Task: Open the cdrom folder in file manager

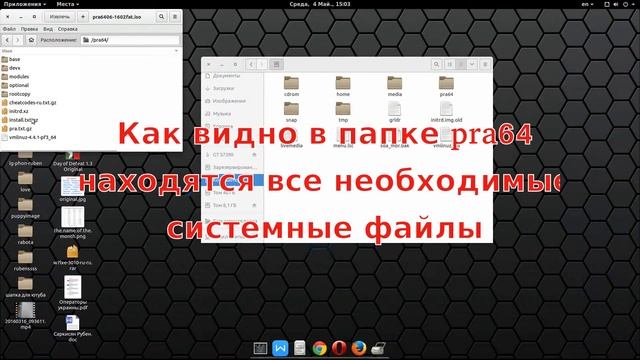Action: 291,87
